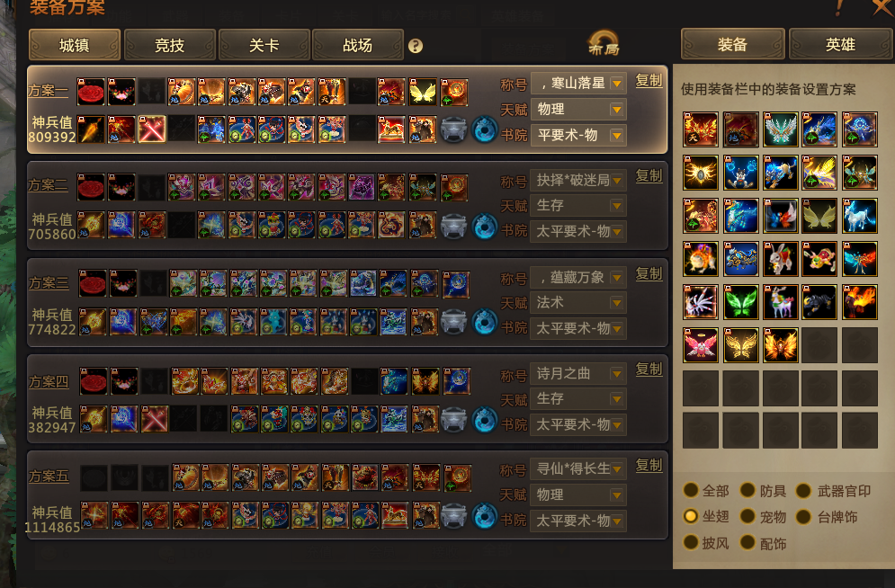Image resolution: width=895 pixels, height=588 pixels.
Task: Select the 全部 filter radio button
Action: point(691,491)
